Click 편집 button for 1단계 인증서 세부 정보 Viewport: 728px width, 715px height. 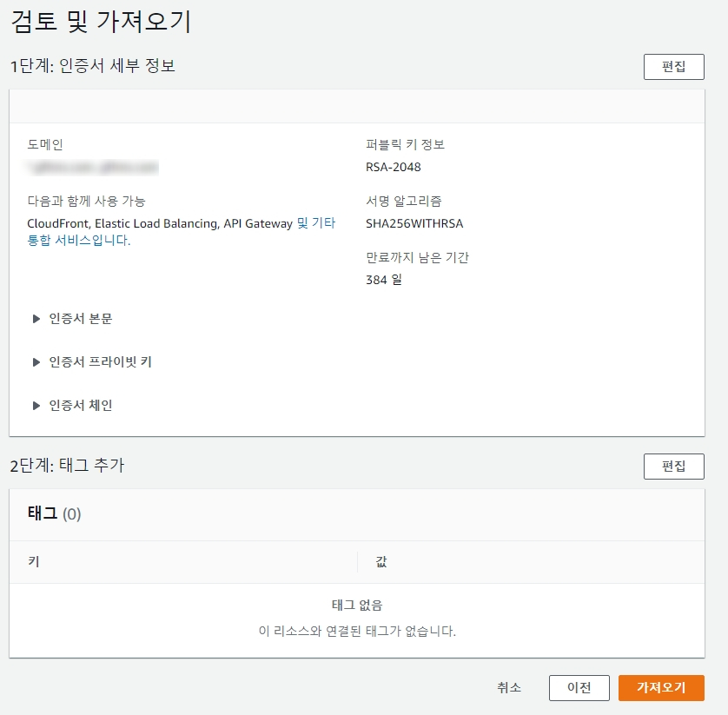click(x=673, y=67)
